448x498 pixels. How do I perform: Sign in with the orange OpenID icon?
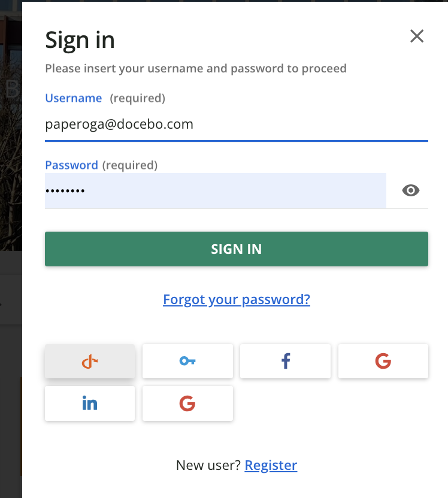(x=90, y=361)
